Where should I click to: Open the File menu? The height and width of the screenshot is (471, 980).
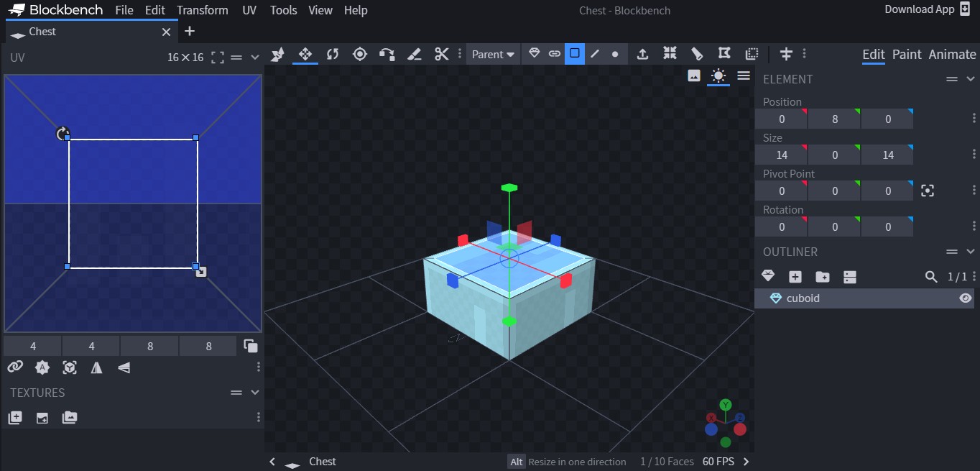tap(124, 10)
